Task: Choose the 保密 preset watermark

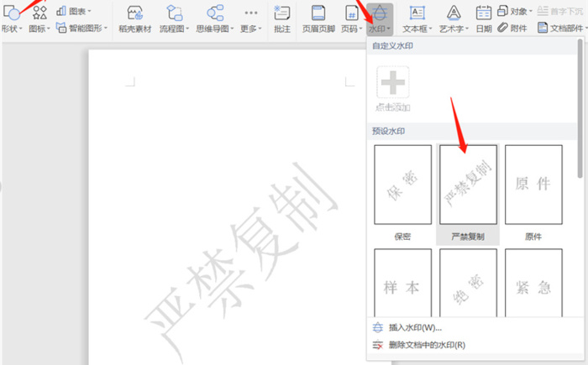Action: (402, 193)
